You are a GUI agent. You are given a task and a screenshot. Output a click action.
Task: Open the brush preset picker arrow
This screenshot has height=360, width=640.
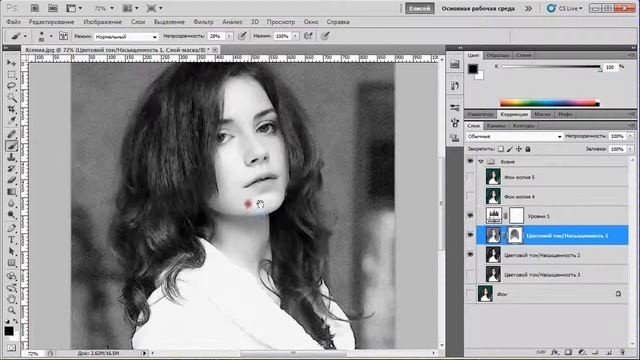coord(51,36)
